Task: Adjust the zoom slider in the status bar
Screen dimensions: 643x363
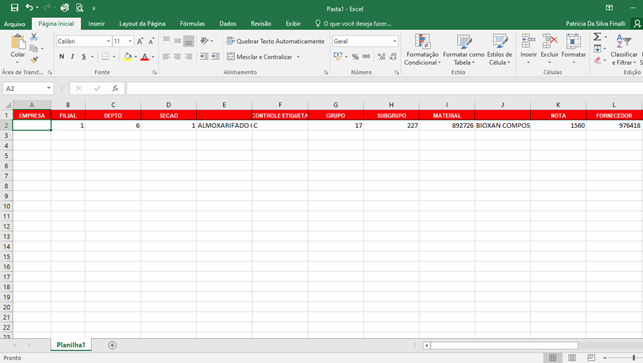Action: [634, 358]
